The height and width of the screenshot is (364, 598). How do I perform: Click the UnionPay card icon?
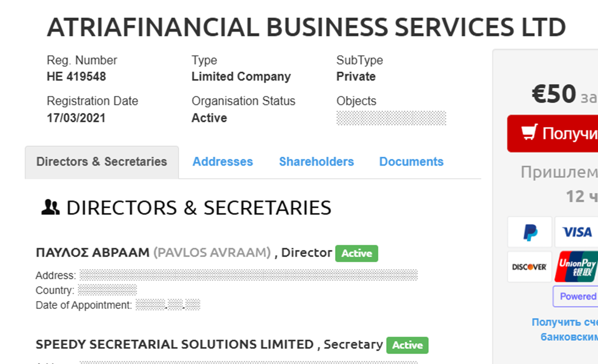click(x=576, y=267)
